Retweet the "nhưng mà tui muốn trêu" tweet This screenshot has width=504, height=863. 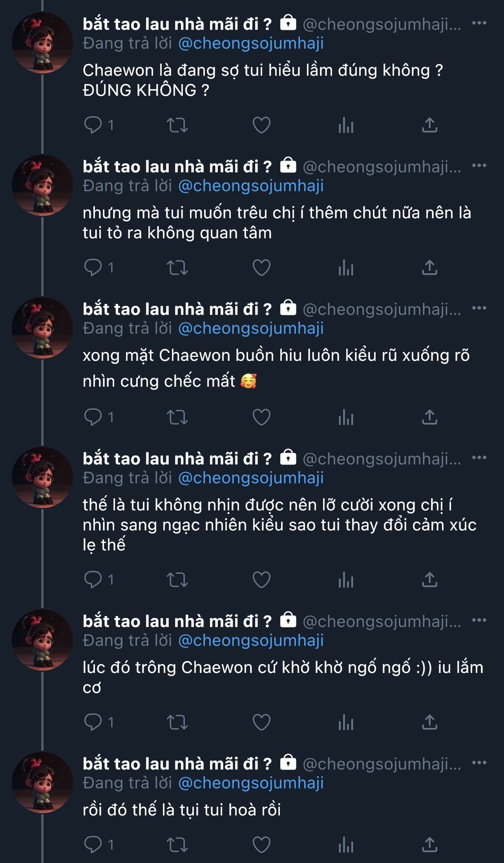(x=177, y=268)
